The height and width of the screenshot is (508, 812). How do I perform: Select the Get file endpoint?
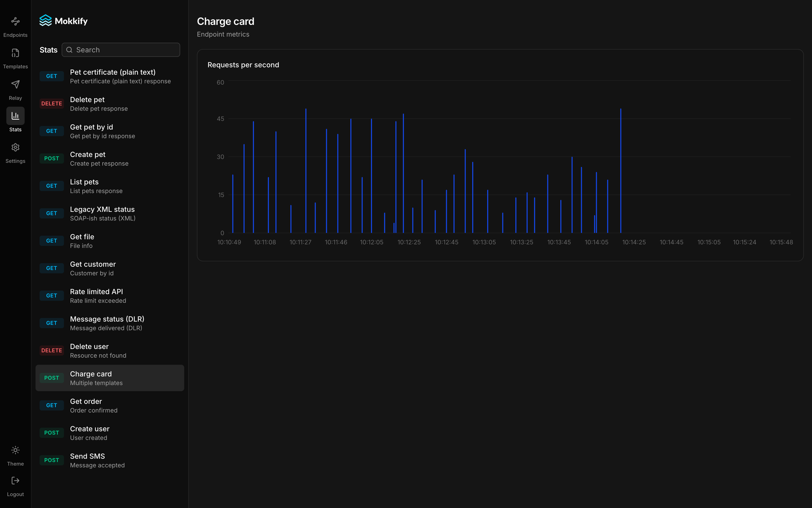[110, 241]
